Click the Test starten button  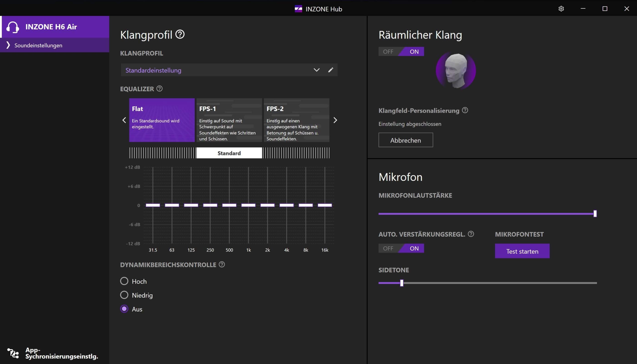coord(522,251)
